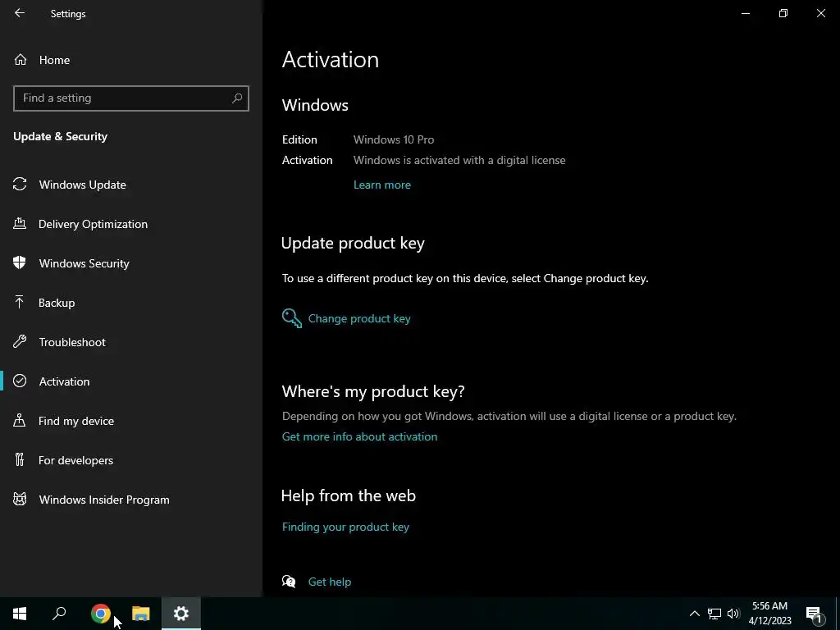The height and width of the screenshot is (630, 840).
Task: Click the Home house icon
Action: point(21,59)
